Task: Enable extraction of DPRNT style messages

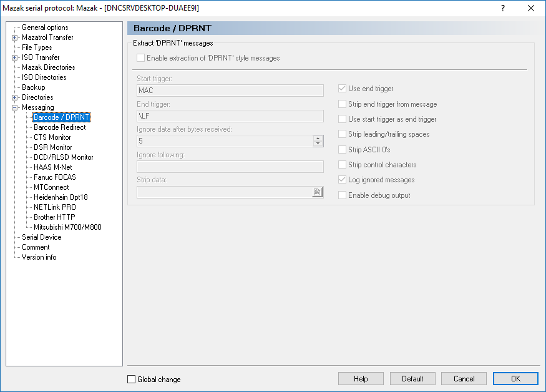Action: (x=141, y=58)
